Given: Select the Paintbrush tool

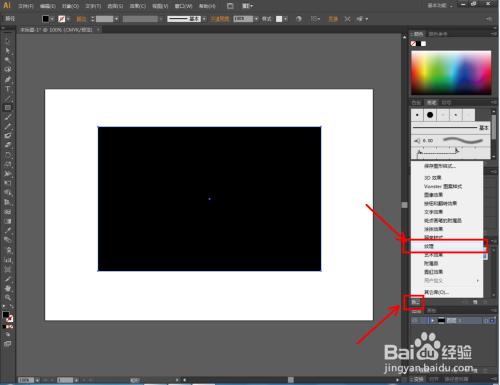Looking at the screenshot, I should [8, 117].
